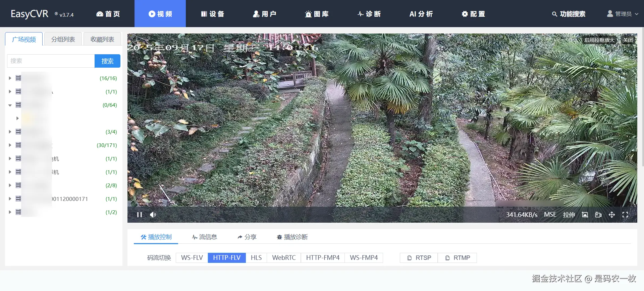The width and height of the screenshot is (644, 291).
Task: Enter fullscreen video mode
Action: click(x=625, y=215)
